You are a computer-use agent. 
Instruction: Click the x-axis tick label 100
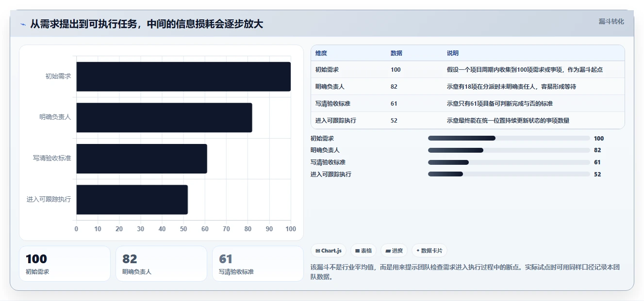[291, 229]
